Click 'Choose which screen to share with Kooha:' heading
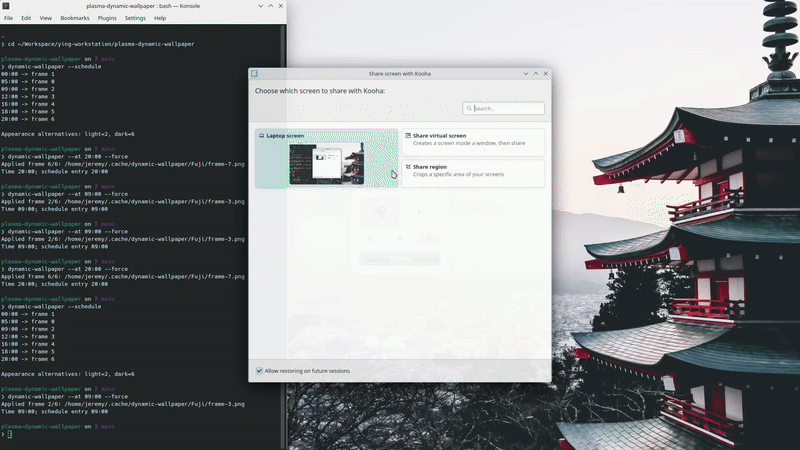This screenshot has width=800, height=450. (320, 91)
